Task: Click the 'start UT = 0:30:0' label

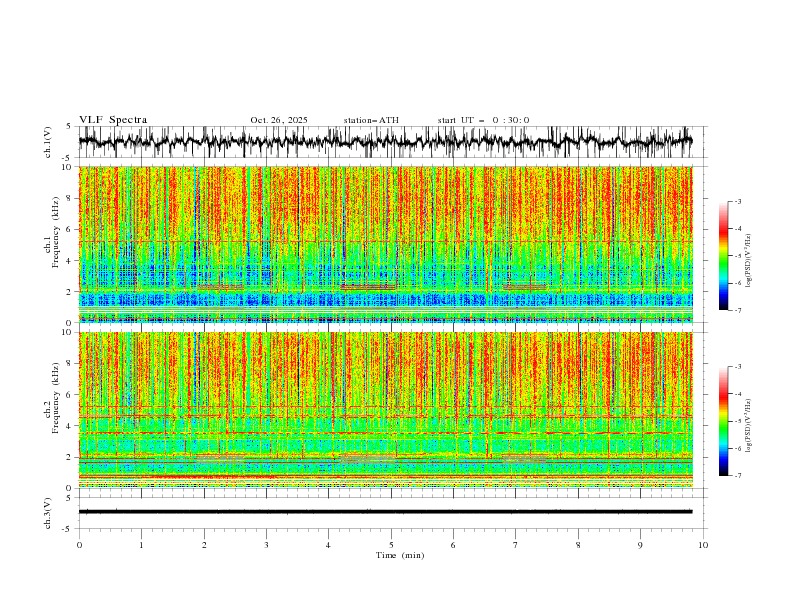Action: tap(483, 120)
